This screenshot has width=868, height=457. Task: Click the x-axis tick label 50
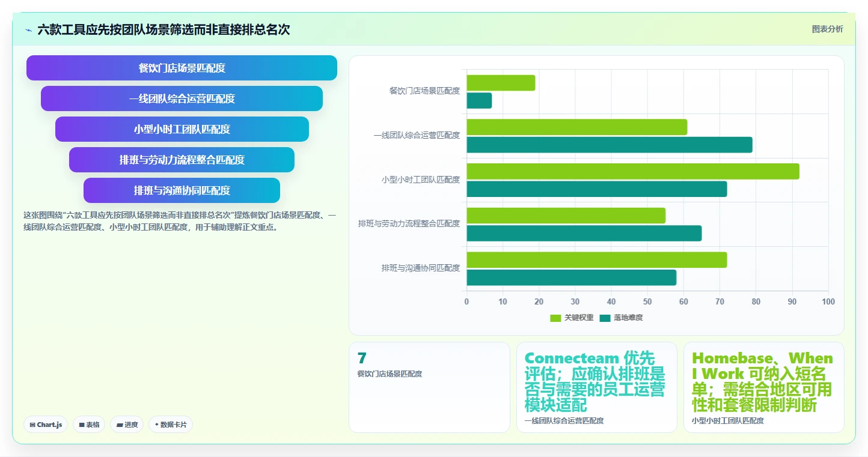pos(647,301)
